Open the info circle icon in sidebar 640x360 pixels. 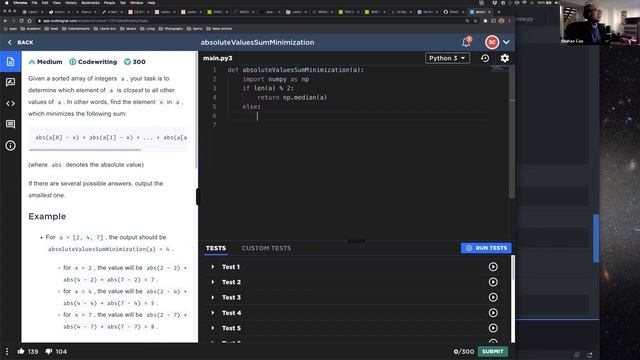pos(10,146)
